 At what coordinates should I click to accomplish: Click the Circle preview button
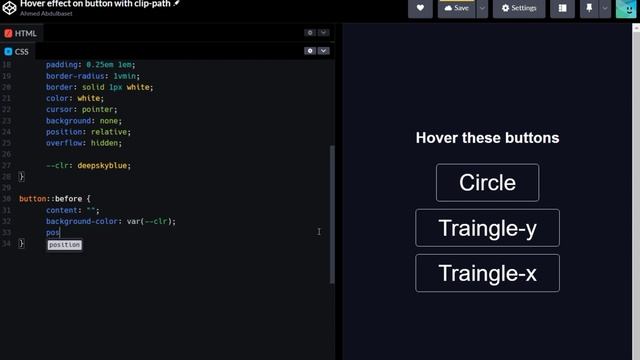(487, 182)
